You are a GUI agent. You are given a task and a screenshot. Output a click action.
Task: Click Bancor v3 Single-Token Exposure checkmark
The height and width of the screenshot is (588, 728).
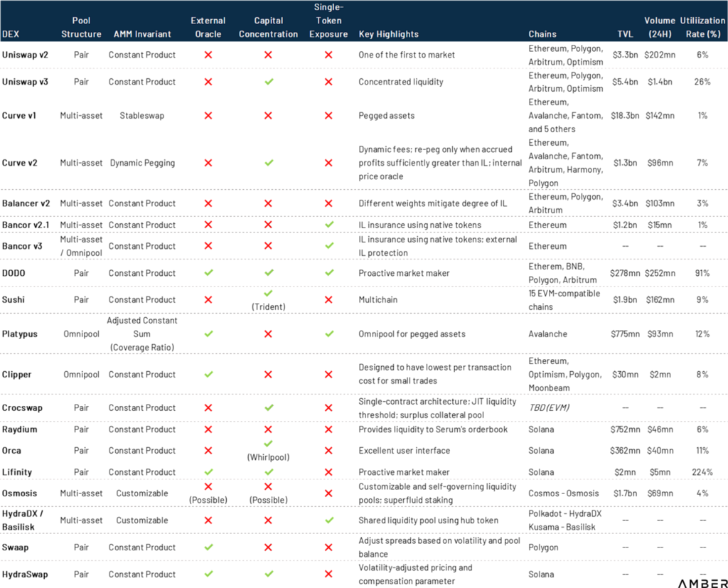pyautogui.click(x=329, y=246)
